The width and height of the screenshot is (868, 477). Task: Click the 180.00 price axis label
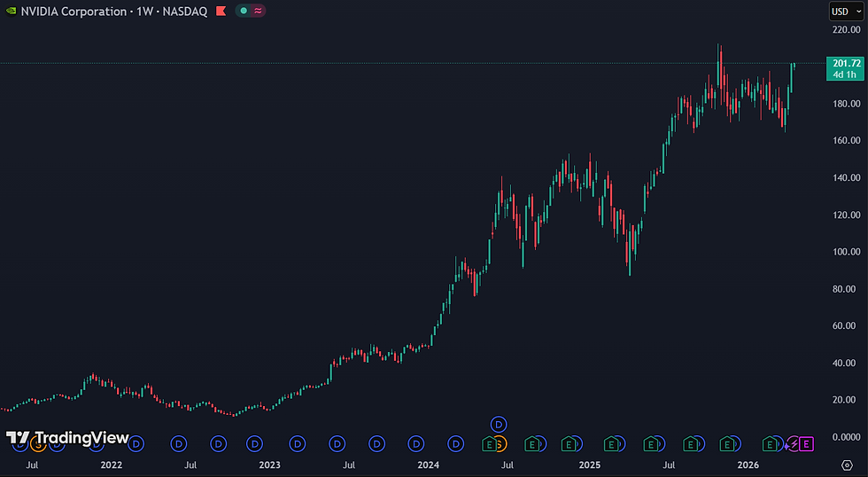(847, 104)
